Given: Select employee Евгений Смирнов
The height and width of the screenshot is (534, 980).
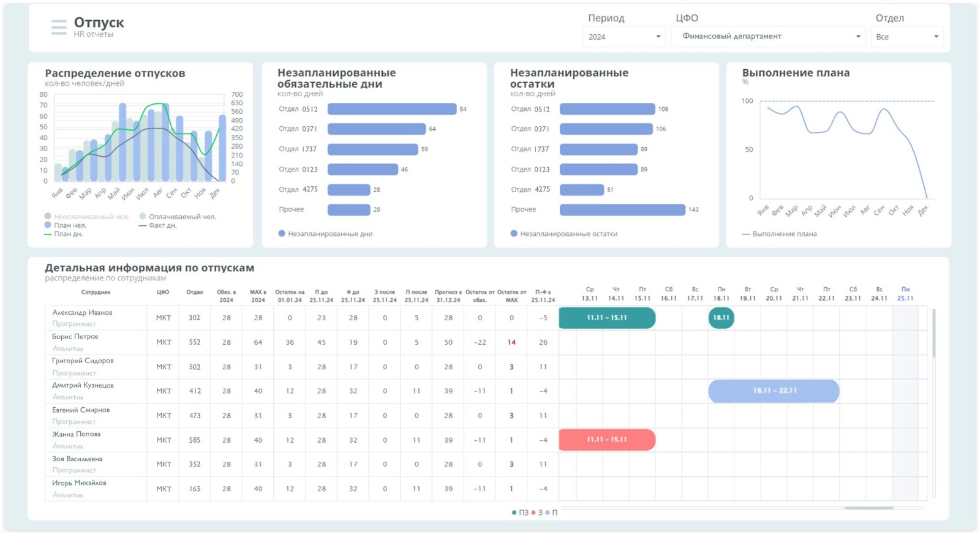Looking at the screenshot, I should coord(81,410).
